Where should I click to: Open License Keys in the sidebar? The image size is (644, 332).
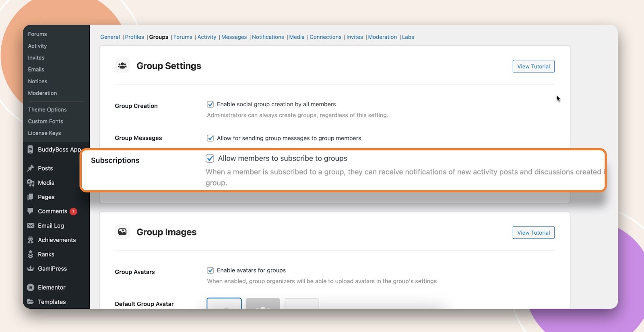coord(44,133)
